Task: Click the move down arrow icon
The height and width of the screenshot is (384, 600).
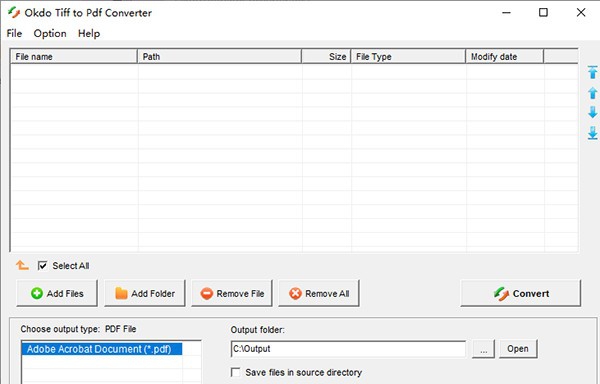Action: (x=592, y=112)
